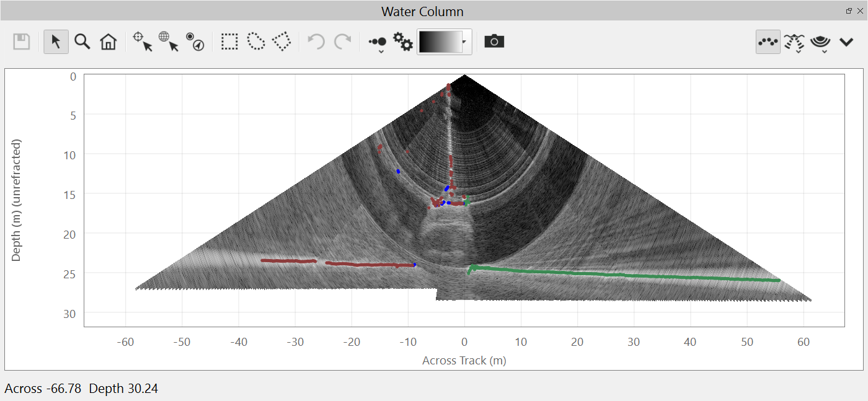Image resolution: width=868 pixels, height=401 pixels.
Task: Reset view with the Home icon
Action: click(x=108, y=42)
